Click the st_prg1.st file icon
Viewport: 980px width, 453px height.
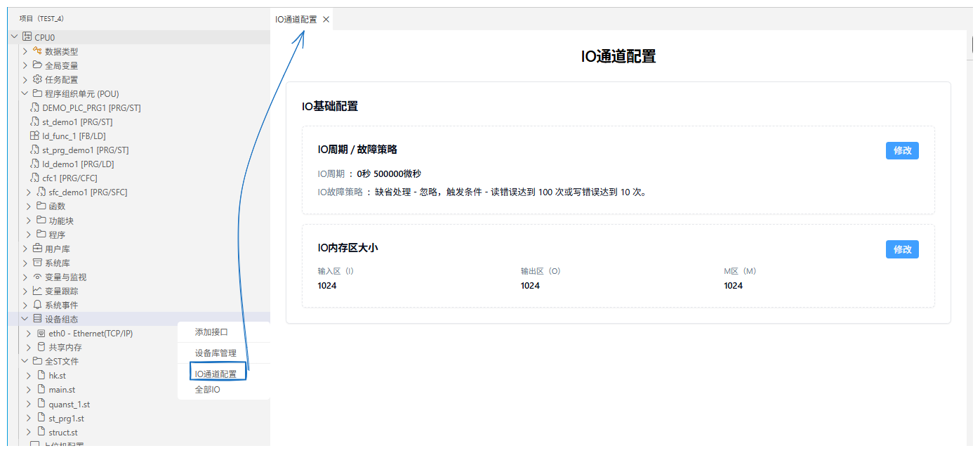[x=41, y=418]
